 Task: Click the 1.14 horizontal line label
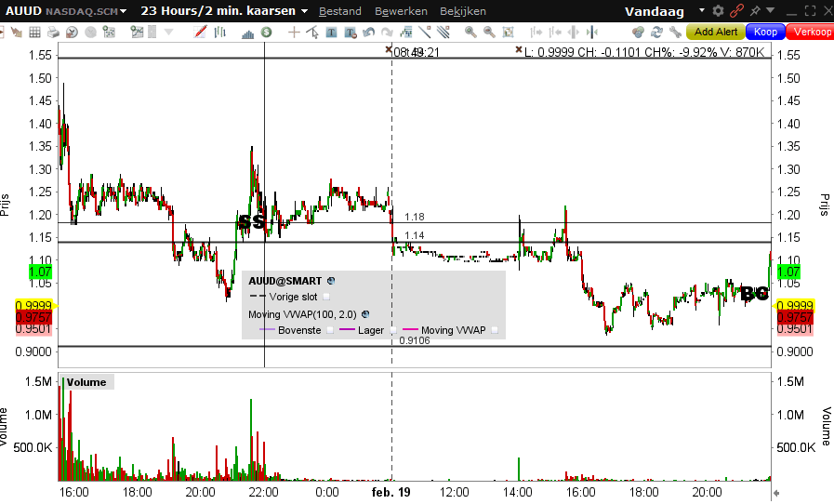(415, 236)
